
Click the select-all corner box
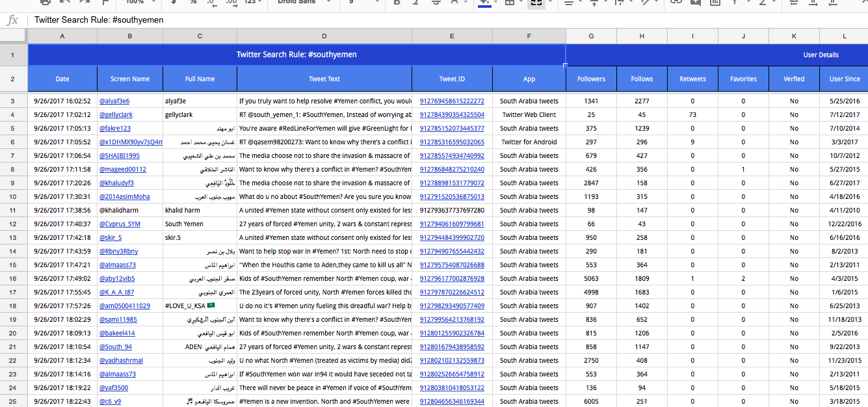(14, 36)
